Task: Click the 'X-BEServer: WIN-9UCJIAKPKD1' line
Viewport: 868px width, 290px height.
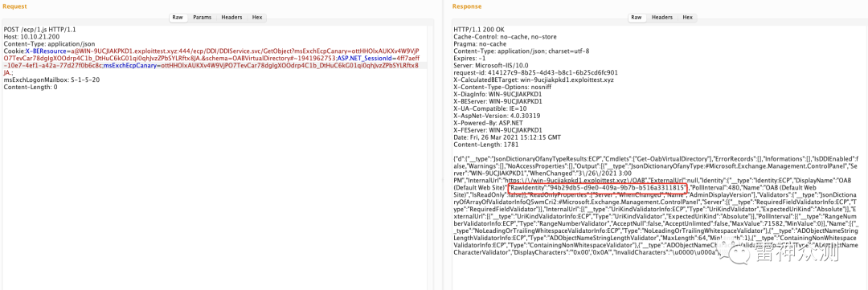Action: 497,101
